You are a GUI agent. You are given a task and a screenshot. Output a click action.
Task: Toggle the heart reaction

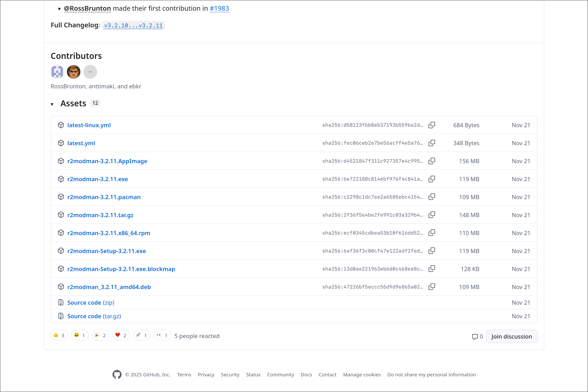[121, 335]
